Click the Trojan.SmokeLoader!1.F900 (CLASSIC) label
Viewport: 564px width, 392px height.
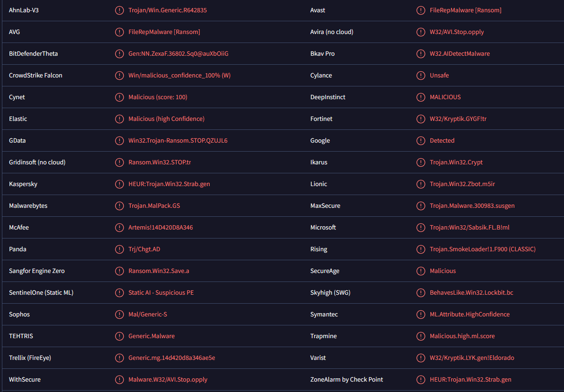483,249
